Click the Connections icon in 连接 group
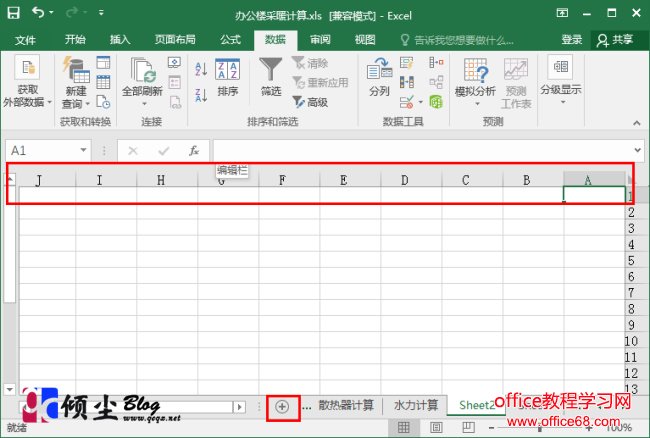 [175, 63]
